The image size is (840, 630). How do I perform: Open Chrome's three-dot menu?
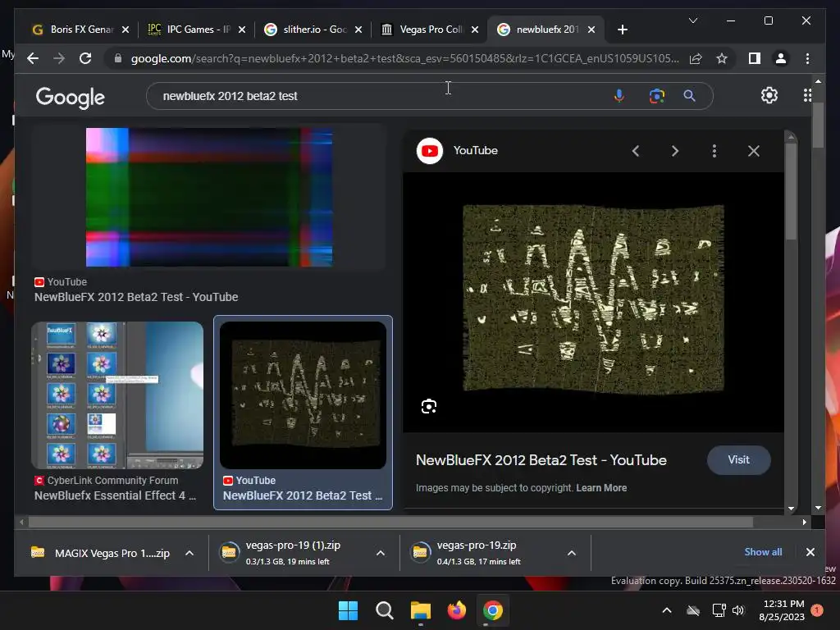tap(807, 58)
